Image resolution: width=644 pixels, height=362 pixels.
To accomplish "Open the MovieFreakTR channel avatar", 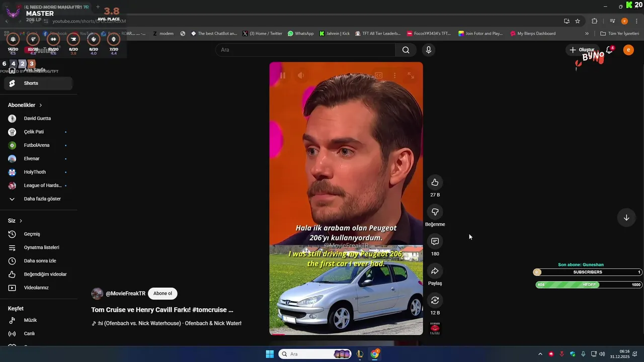I will click(97, 294).
